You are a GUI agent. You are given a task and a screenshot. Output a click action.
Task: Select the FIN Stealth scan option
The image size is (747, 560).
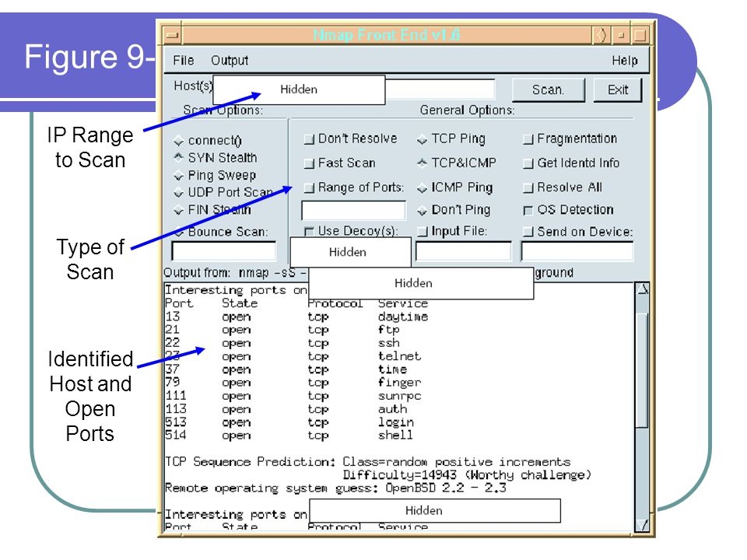coord(179,210)
